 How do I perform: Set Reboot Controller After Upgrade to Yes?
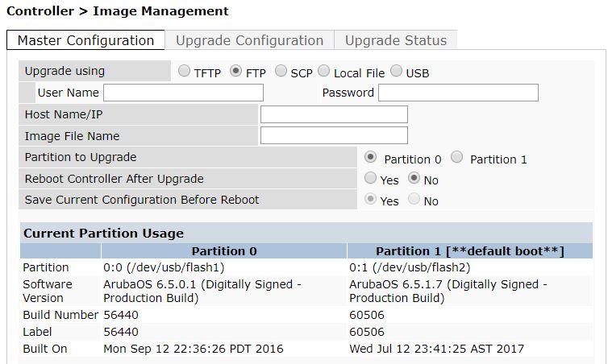[371, 178]
